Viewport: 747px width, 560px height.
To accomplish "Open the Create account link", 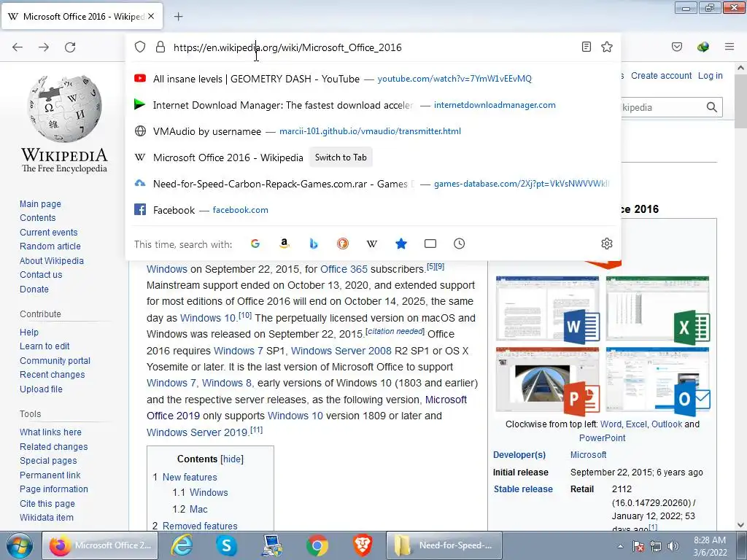I will (x=661, y=76).
